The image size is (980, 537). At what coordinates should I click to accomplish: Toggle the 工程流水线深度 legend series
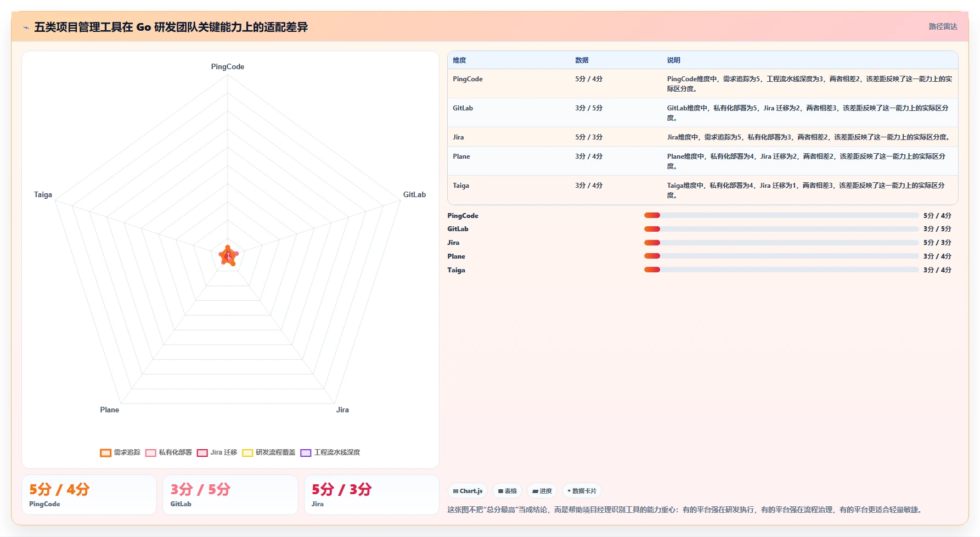coord(330,452)
